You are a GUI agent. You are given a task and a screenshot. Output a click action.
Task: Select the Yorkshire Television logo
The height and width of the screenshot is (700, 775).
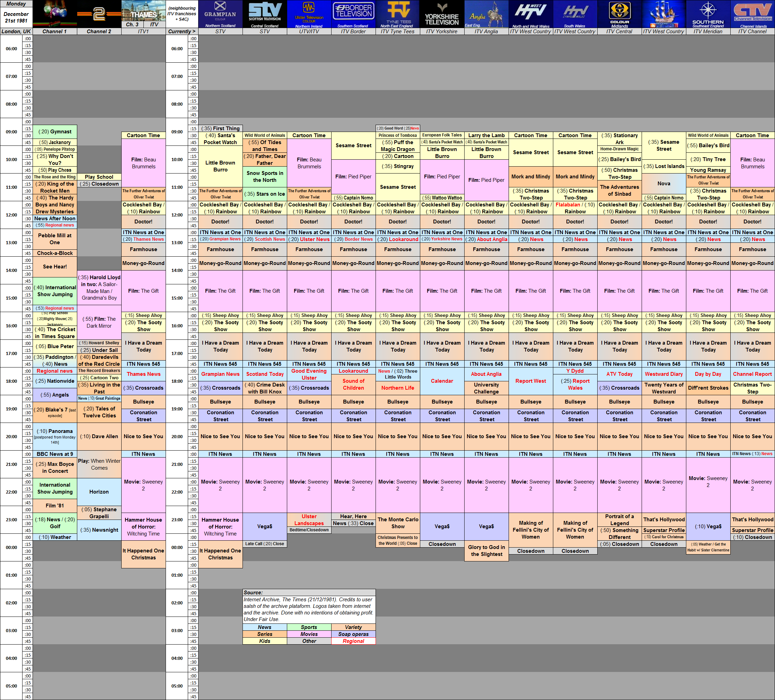tap(442, 14)
